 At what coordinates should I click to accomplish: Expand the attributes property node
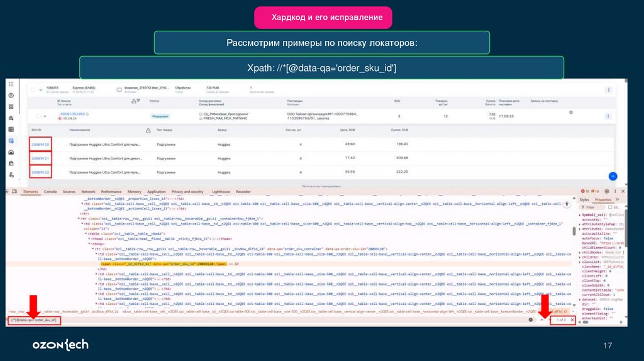[x=580, y=229]
